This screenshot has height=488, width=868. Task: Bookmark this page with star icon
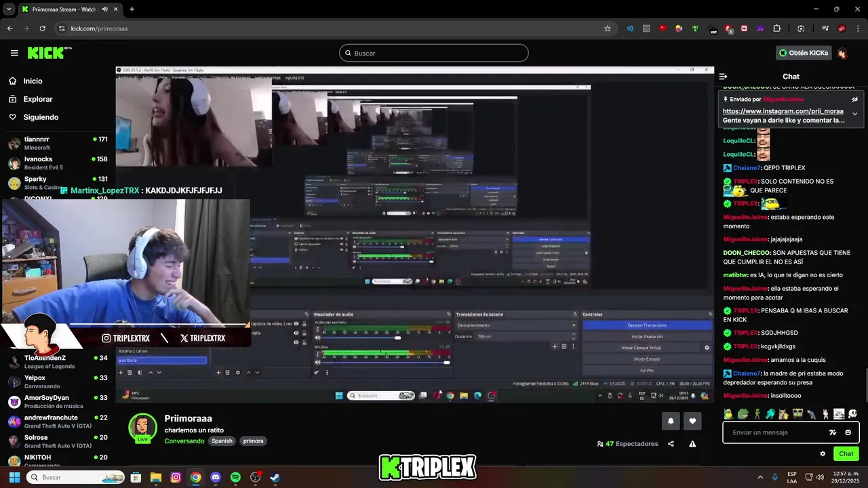(x=608, y=28)
